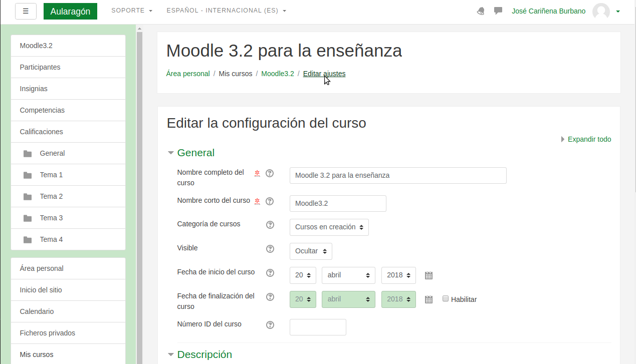The image size is (636, 364).
Task: Open Moodle3.2 course link in sidebar
Action: pos(68,46)
